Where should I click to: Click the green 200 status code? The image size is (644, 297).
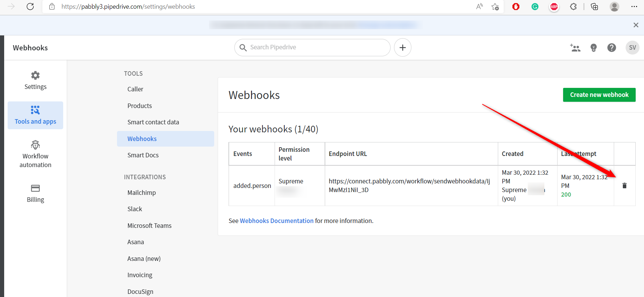566,195
